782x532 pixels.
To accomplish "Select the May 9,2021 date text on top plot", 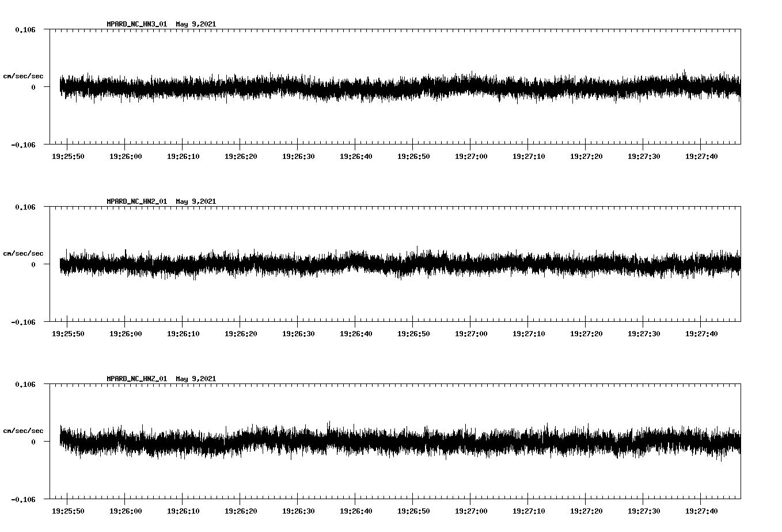I will coord(196,24).
